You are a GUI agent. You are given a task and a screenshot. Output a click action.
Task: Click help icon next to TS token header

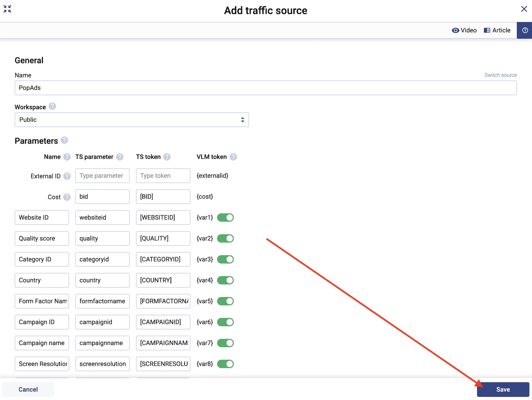pos(167,157)
